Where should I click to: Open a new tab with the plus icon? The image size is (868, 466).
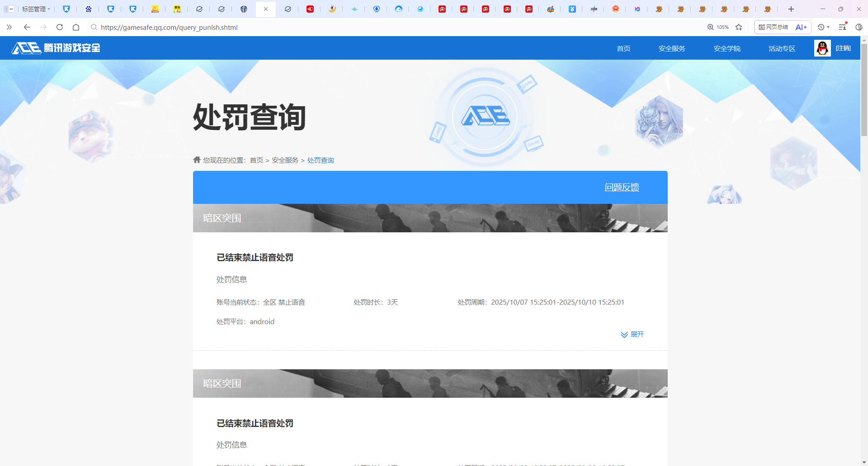click(x=791, y=9)
